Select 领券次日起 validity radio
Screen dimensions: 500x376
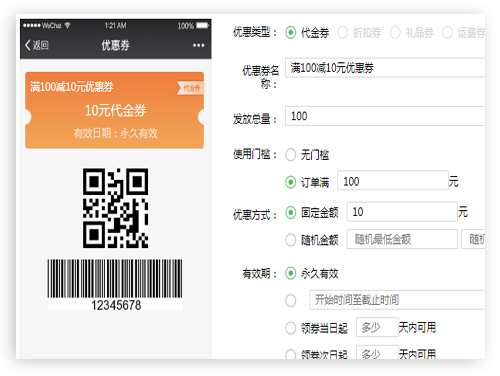pyautogui.click(x=291, y=354)
